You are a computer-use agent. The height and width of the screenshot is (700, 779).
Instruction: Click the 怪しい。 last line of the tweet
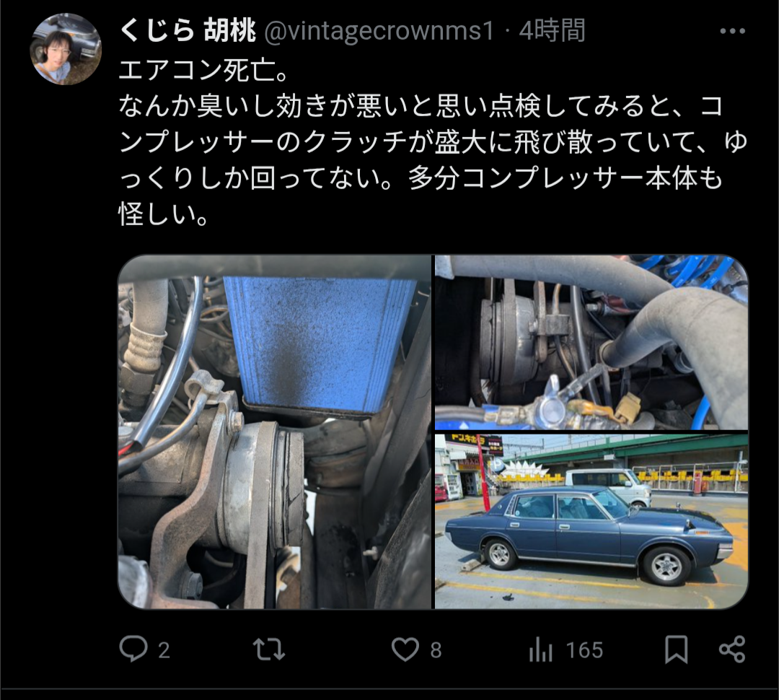pos(164,214)
